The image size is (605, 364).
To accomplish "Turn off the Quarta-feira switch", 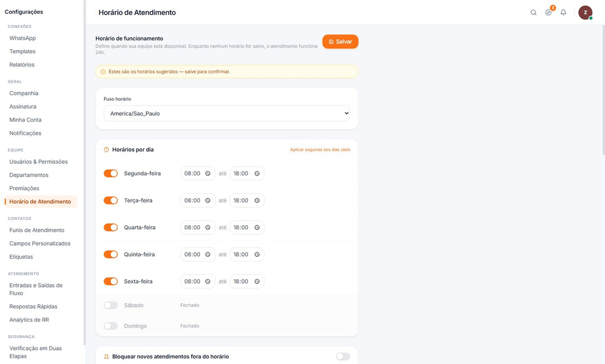I will [111, 228].
